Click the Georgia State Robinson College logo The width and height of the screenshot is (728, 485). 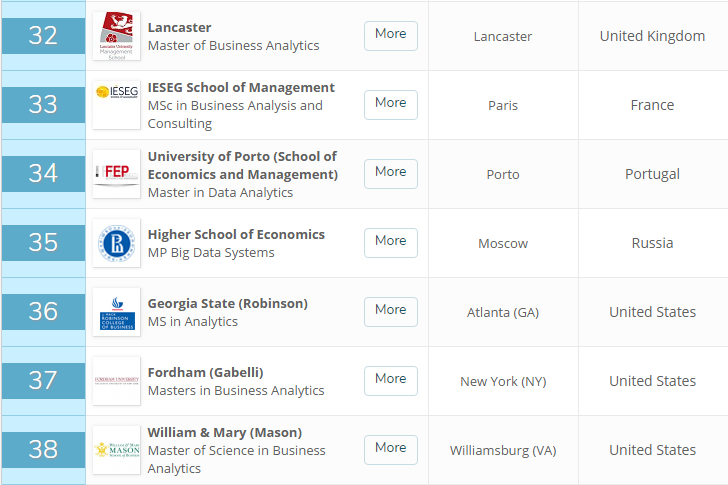[116, 312]
